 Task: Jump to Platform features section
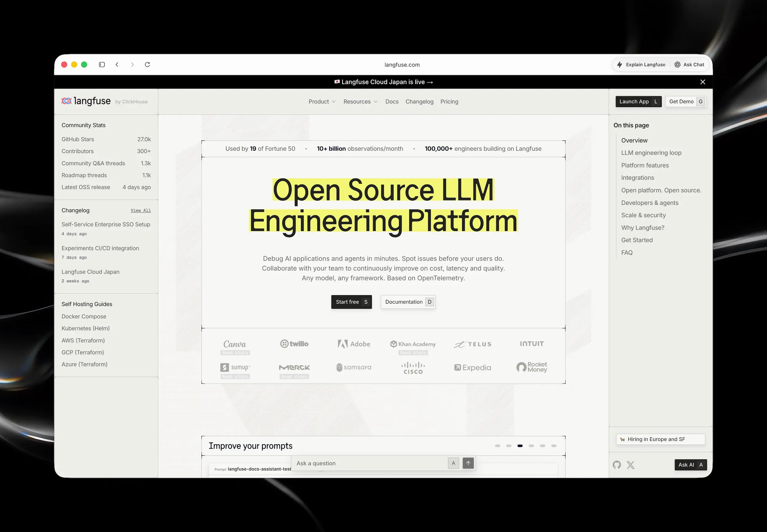pyautogui.click(x=645, y=166)
